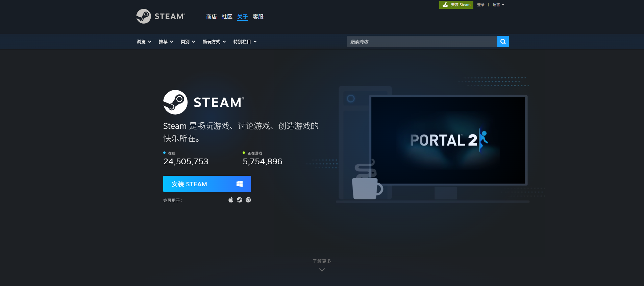The width and height of the screenshot is (644, 286).
Task: Click the magnifier search button
Action: coord(503,42)
